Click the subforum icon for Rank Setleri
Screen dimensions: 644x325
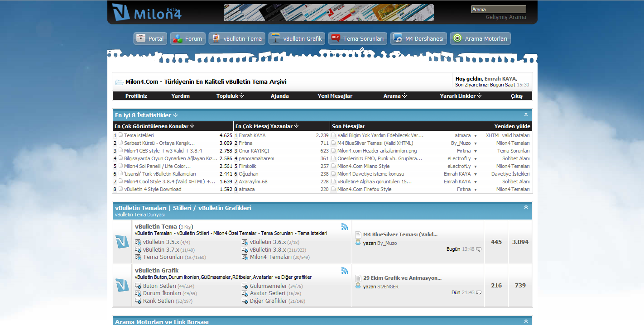click(138, 301)
